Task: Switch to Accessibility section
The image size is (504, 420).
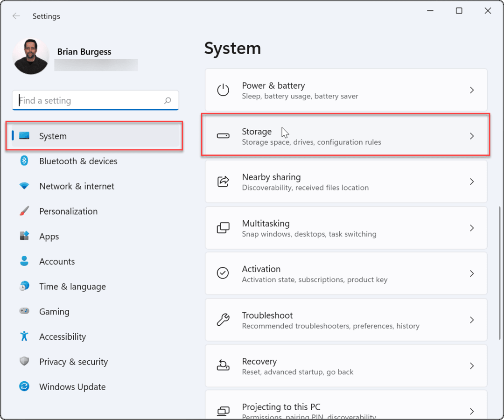Action: 63,336
